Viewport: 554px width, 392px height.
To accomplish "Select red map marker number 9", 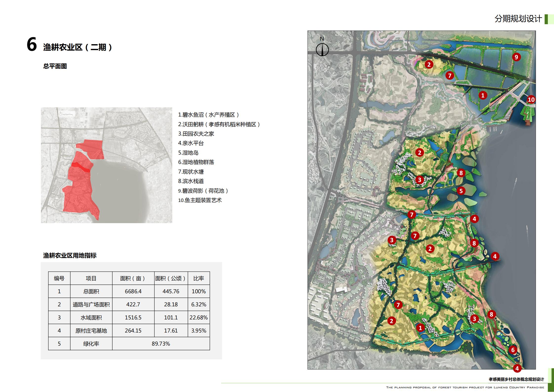I will point(516,57).
